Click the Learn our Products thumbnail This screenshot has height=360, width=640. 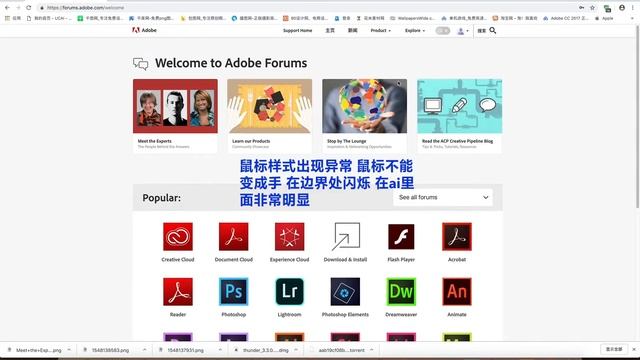(x=270, y=106)
